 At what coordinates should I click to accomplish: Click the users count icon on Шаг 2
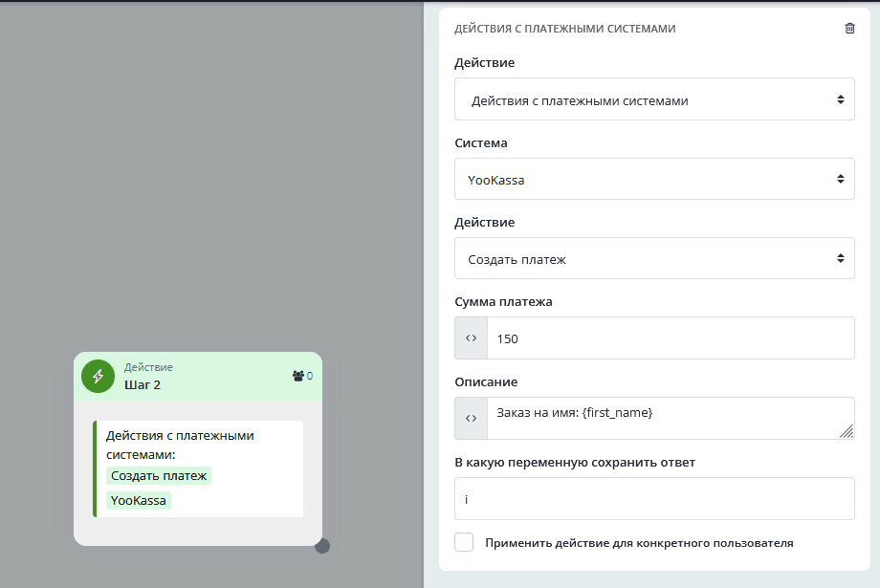(x=298, y=376)
